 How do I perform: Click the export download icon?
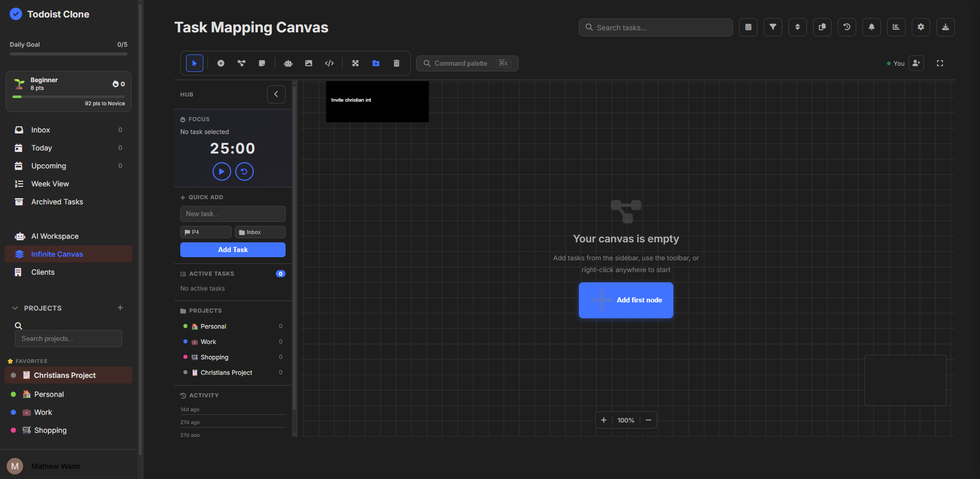945,27
